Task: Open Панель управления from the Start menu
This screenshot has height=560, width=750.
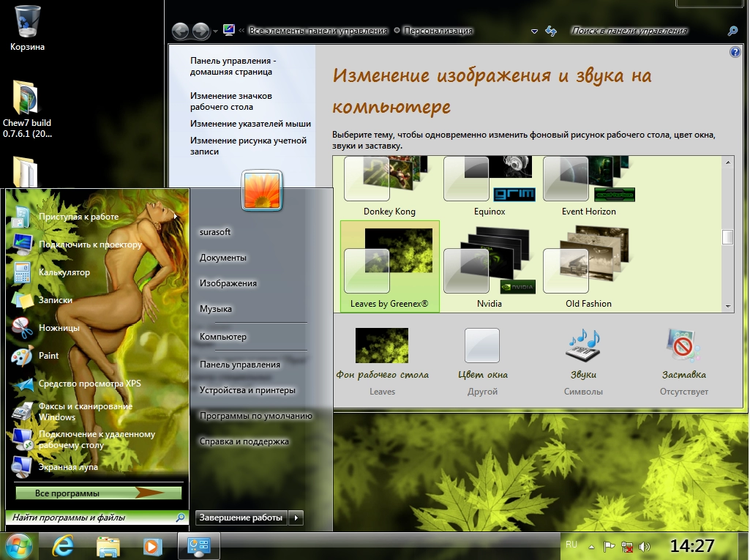Action: click(239, 365)
